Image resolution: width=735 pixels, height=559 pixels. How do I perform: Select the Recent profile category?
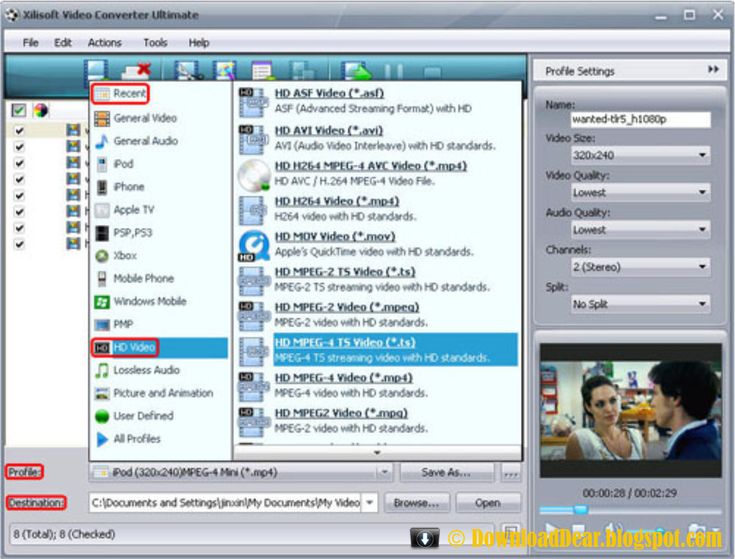120,94
